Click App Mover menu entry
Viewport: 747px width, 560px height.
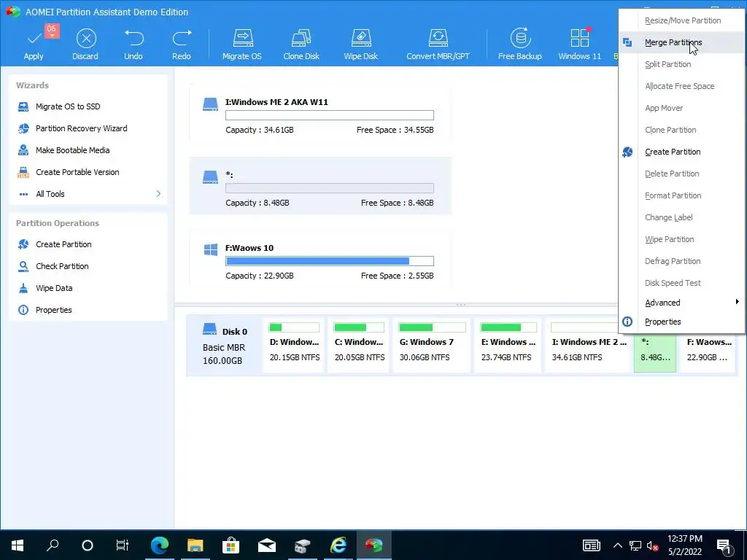coord(681,108)
